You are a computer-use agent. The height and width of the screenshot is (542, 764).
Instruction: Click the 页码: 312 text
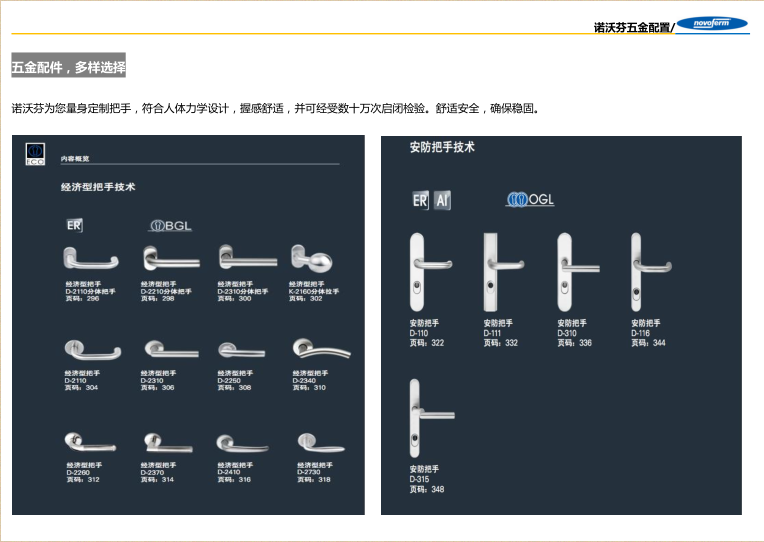(83, 480)
